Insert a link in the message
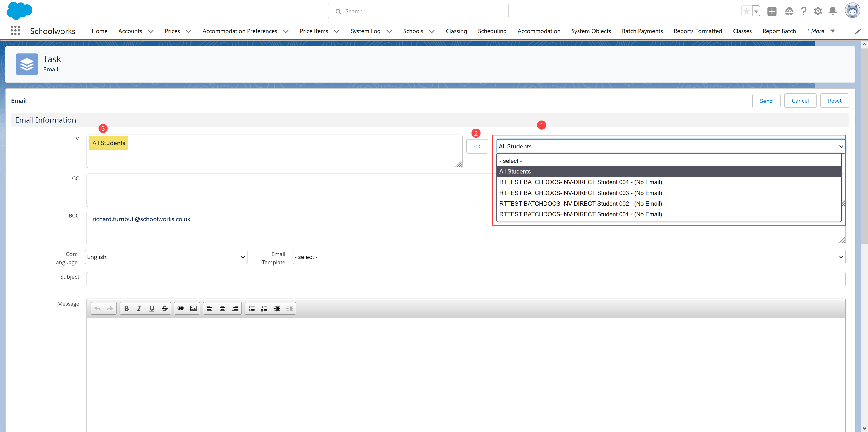868x432 pixels. point(181,308)
